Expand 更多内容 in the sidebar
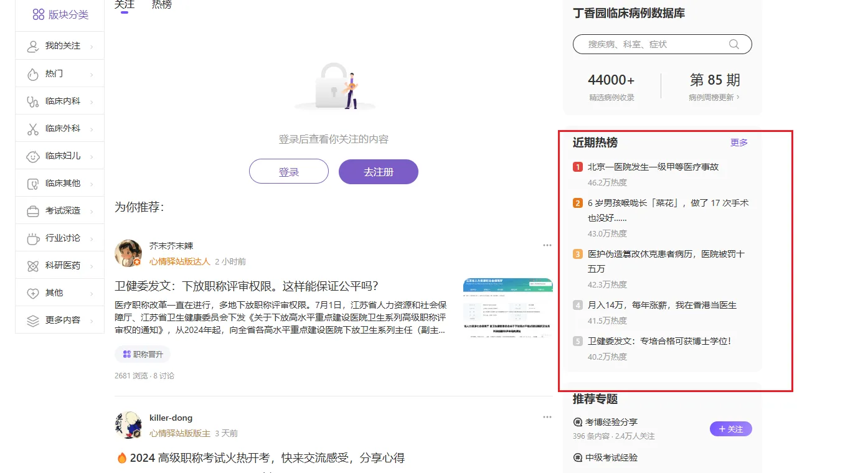Image resolution: width=868 pixels, height=473 pixels. [92, 321]
